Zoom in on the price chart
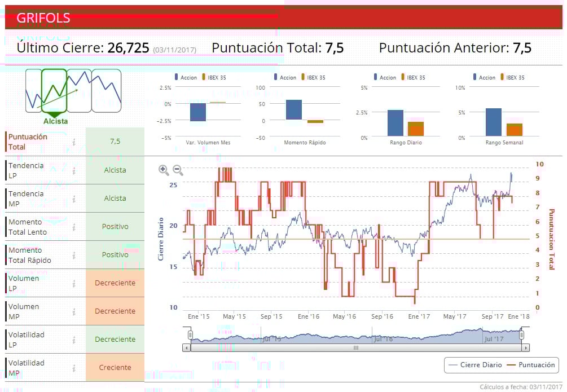Viewport: 567px width, 392px height. pos(164,170)
